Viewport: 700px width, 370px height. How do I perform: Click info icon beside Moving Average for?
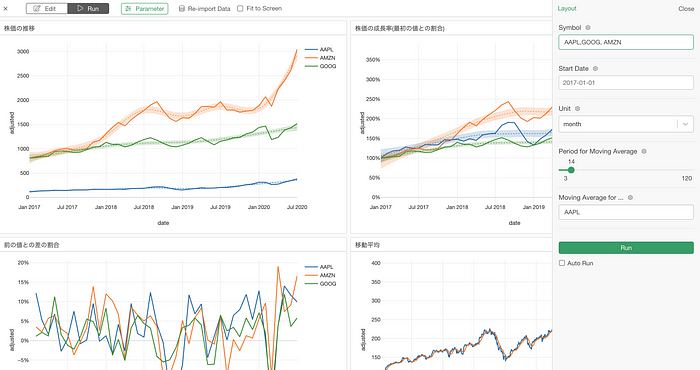(x=630, y=197)
